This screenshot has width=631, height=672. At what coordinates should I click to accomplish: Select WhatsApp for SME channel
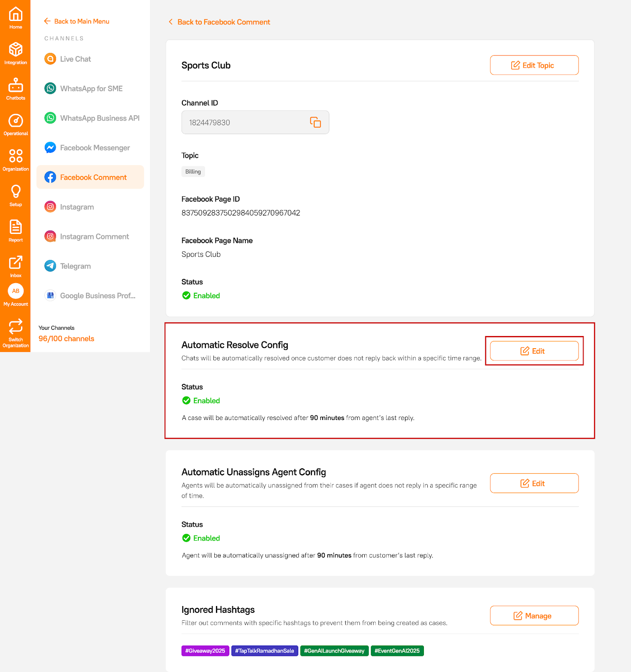click(90, 88)
